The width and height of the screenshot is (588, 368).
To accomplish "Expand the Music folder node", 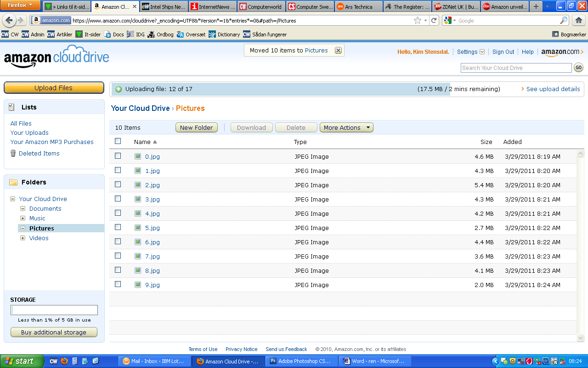I will click(x=23, y=218).
